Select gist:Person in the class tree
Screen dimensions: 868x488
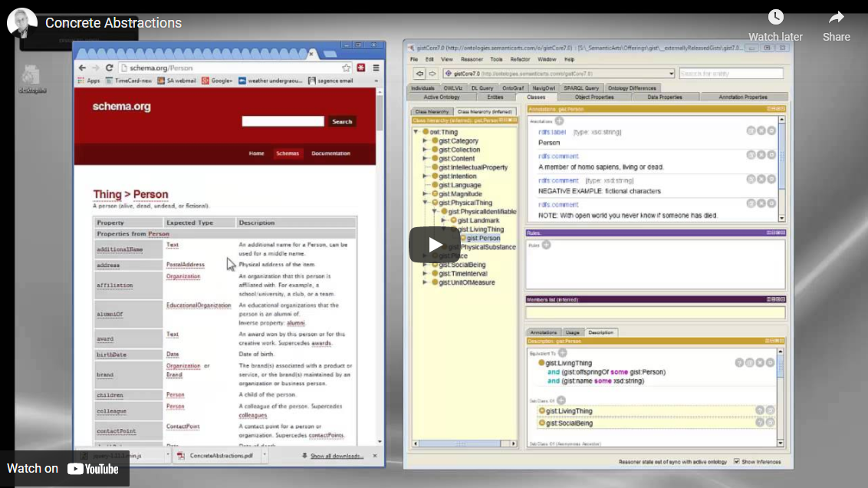coord(483,238)
